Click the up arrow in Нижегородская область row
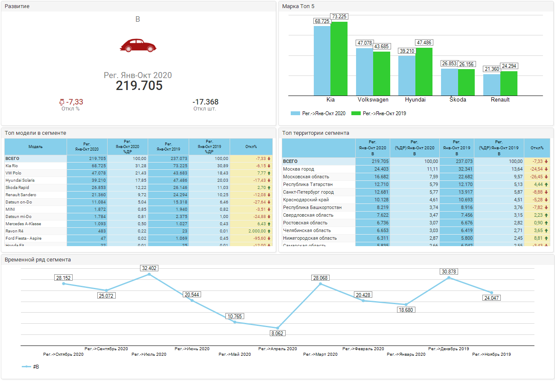 point(546,238)
